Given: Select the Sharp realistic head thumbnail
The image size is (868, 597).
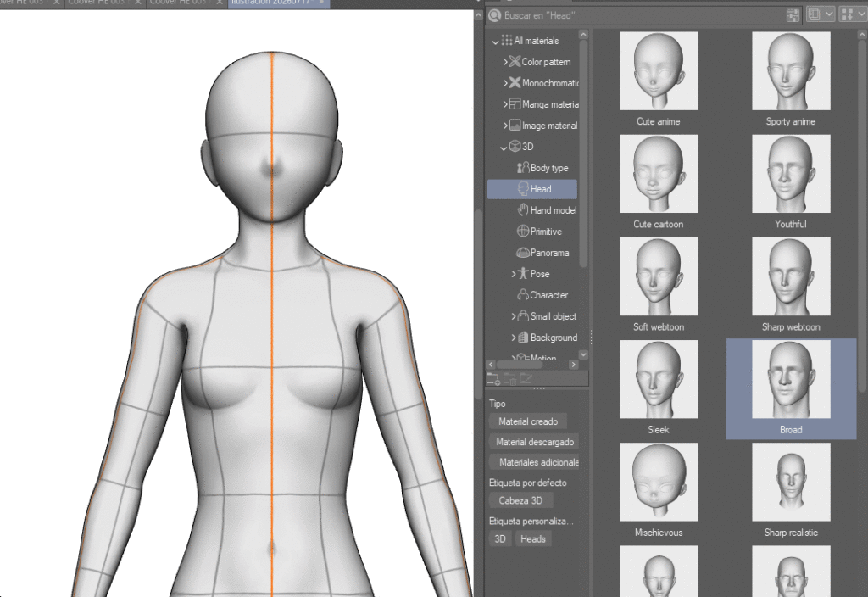Looking at the screenshot, I should [x=791, y=482].
